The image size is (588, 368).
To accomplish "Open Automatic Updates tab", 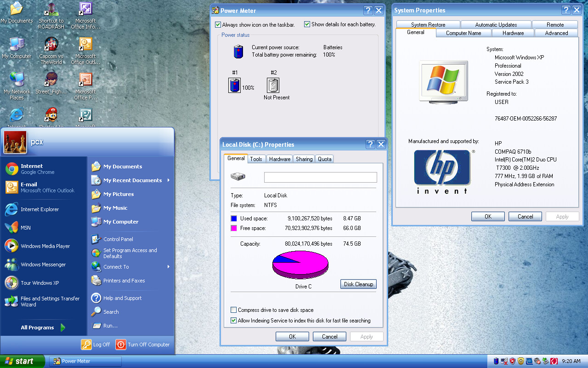I will coord(496,25).
